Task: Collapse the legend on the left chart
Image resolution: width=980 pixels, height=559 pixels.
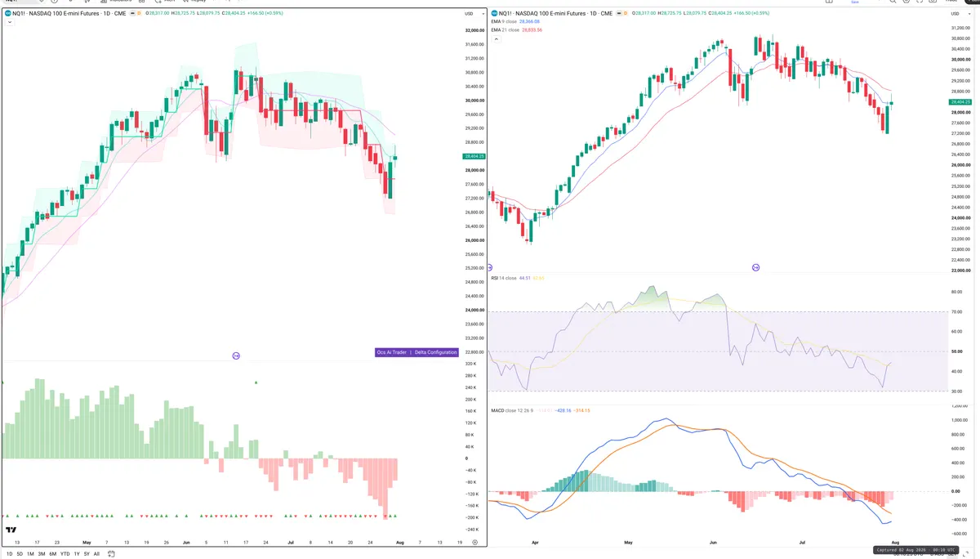Action: (8, 23)
